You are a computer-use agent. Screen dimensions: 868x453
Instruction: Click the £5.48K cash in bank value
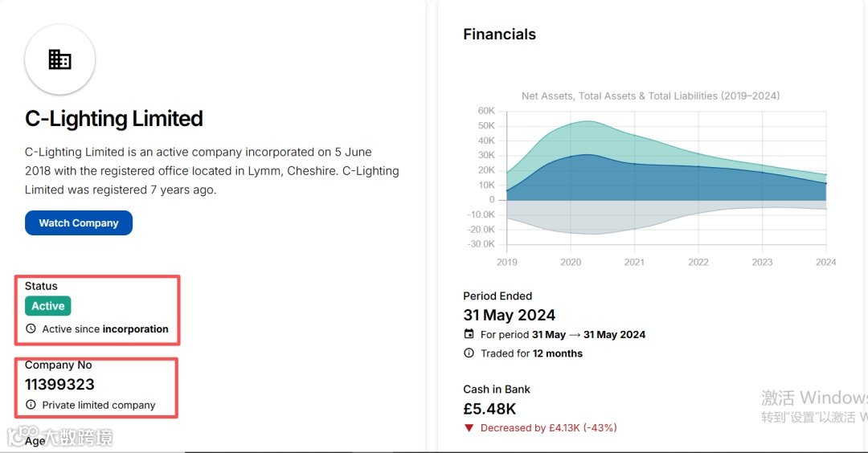(489, 409)
